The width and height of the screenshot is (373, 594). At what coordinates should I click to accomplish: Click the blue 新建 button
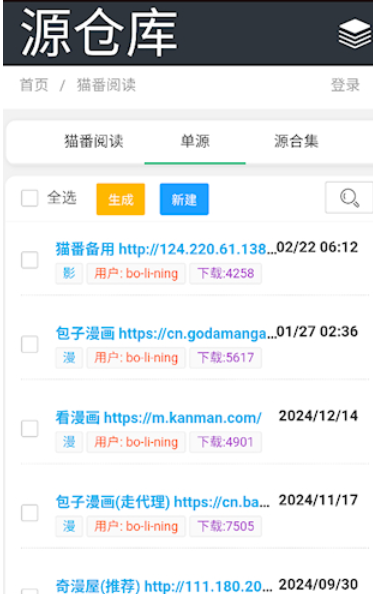pyautogui.click(x=184, y=199)
